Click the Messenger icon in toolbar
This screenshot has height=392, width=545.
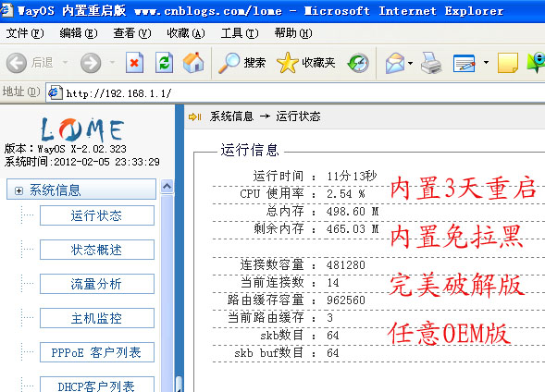click(537, 63)
